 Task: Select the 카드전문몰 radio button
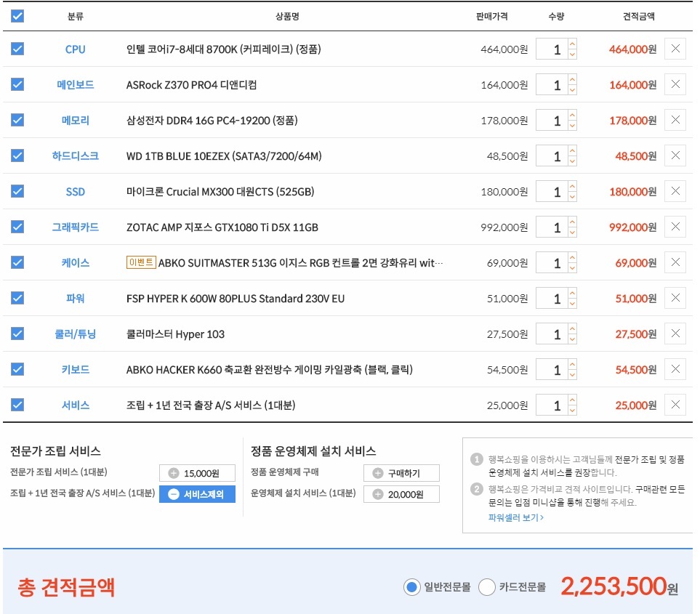coord(487,587)
